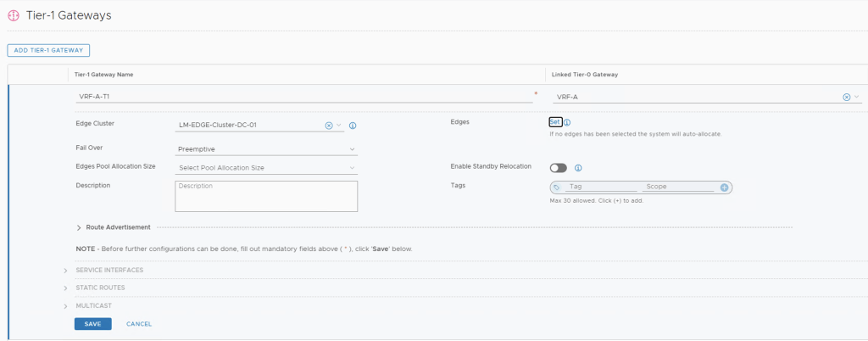The width and height of the screenshot is (868, 341).
Task: Expand the Service Interfaces section
Action: [66, 271]
